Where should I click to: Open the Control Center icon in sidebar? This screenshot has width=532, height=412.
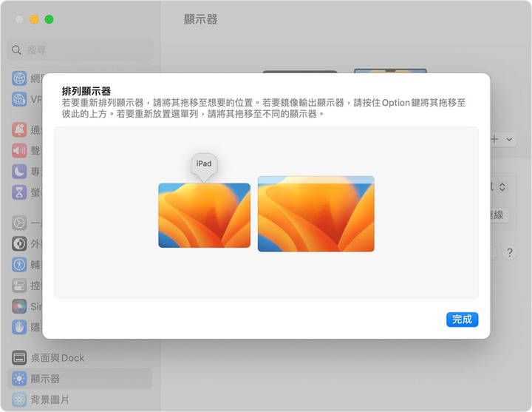tap(19, 286)
